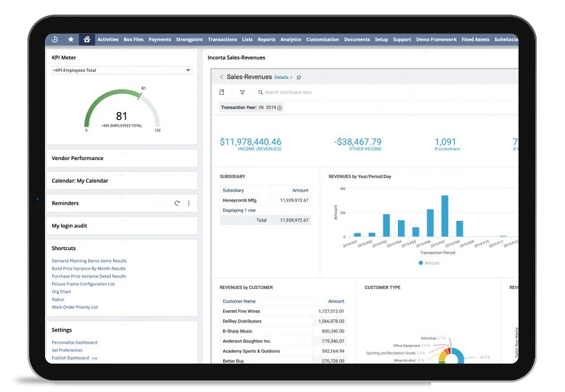
Task: Open the Box Files menu
Action: point(133,39)
